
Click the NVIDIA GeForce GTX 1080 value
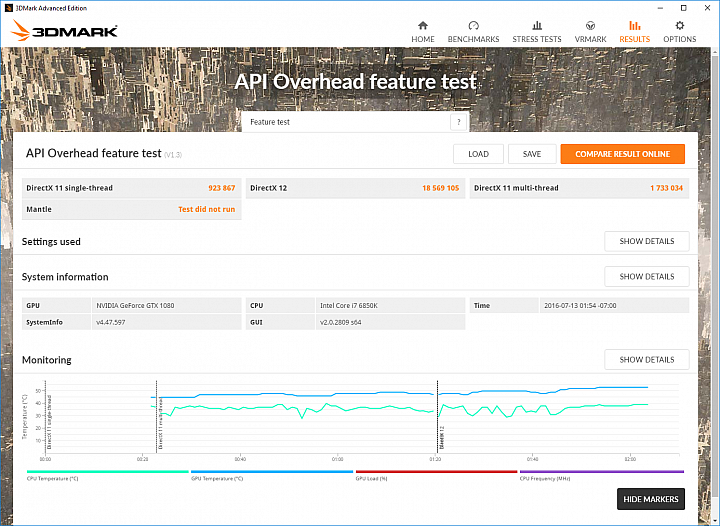[135, 305]
